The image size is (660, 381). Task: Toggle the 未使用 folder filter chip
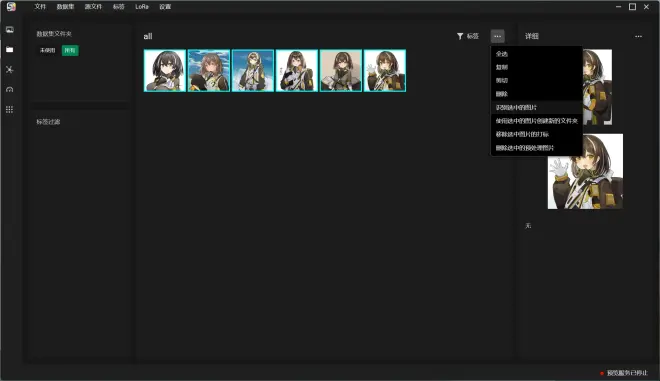click(x=48, y=51)
